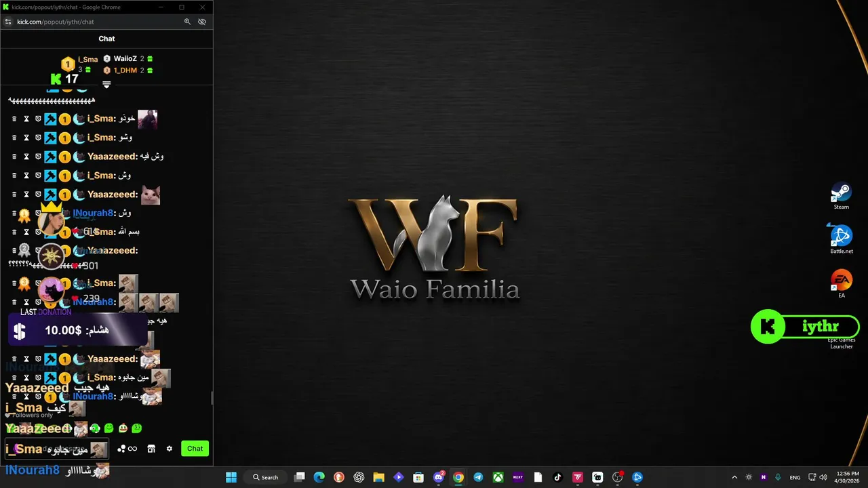Open Discord from the taskbar
Screen dimensions: 868x488
(x=439, y=477)
